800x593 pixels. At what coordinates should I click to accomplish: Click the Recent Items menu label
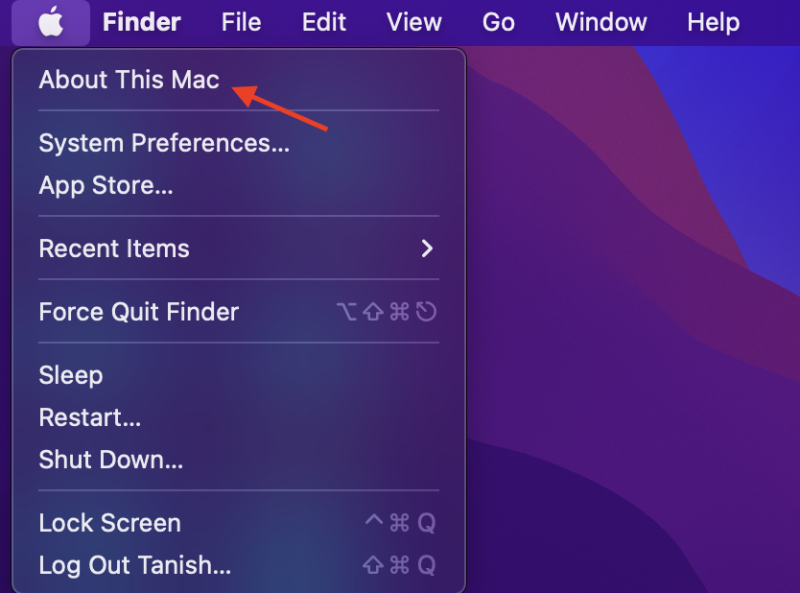click(114, 248)
